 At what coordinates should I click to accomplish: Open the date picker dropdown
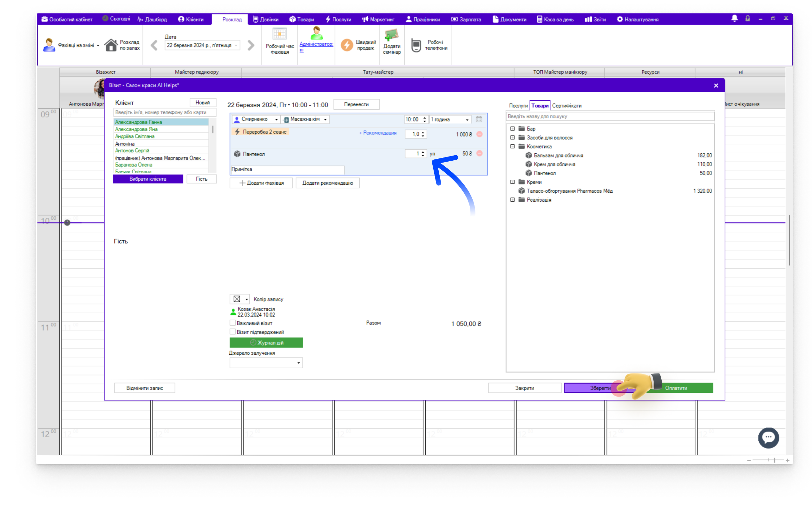(236, 45)
